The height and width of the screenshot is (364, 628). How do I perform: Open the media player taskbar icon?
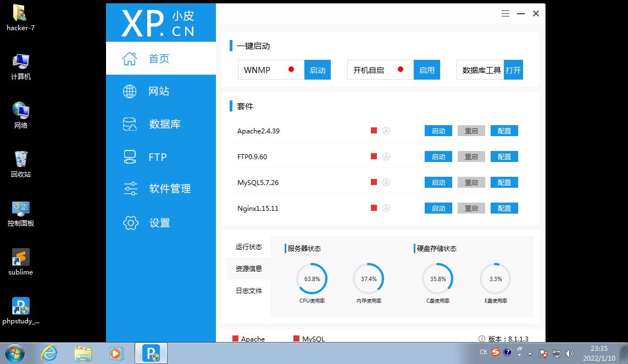tap(116, 354)
